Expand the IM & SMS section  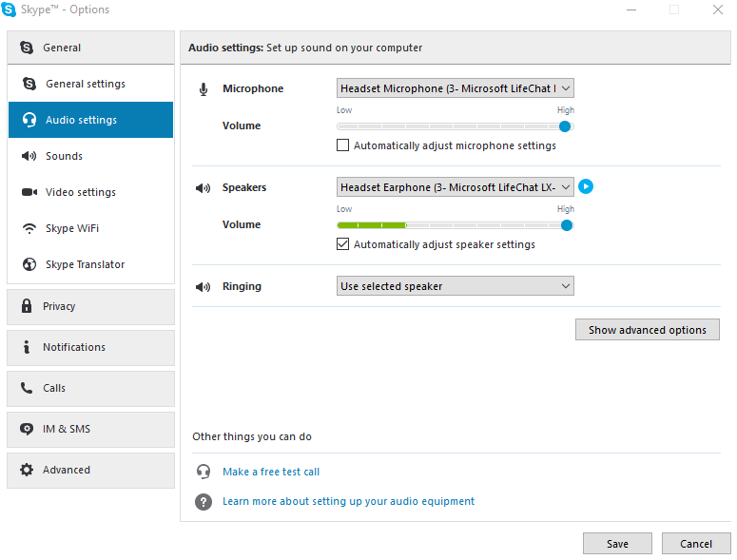click(90, 430)
